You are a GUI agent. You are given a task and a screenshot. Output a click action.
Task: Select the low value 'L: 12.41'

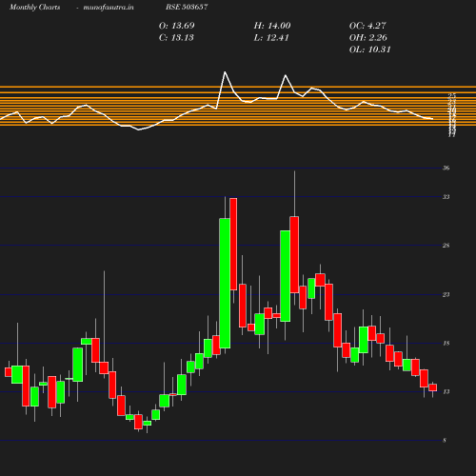[x=271, y=37]
